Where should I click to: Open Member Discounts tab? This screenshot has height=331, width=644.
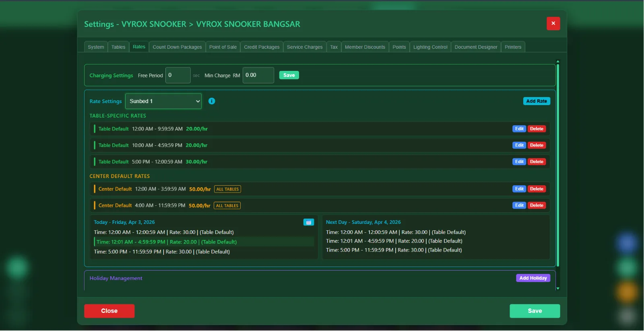coord(365,47)
